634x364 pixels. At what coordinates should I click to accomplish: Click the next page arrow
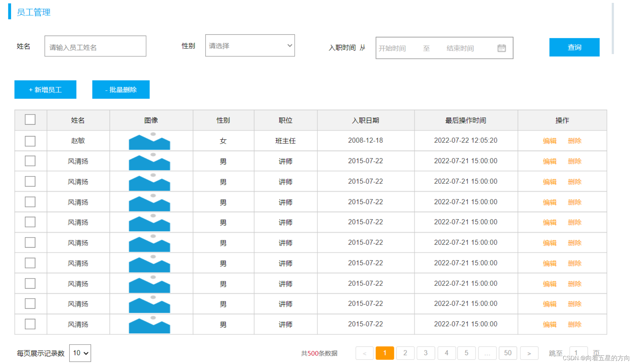click(529, 353)
